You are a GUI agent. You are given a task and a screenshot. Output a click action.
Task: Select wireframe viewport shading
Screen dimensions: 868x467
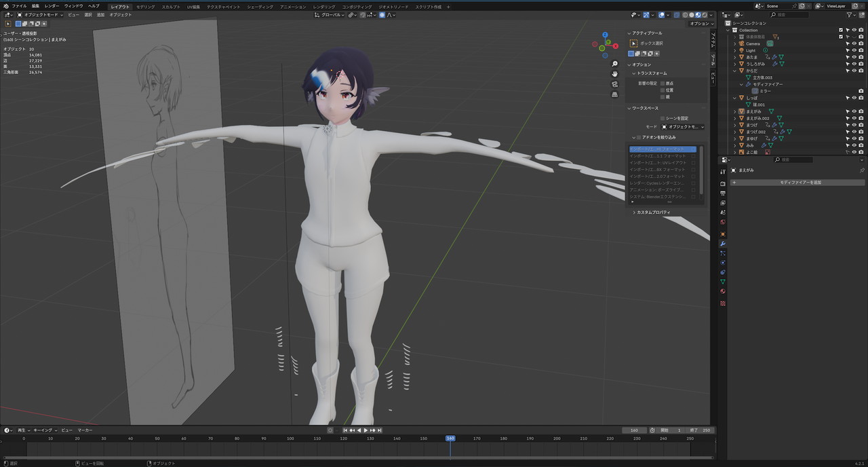point(686,14)
